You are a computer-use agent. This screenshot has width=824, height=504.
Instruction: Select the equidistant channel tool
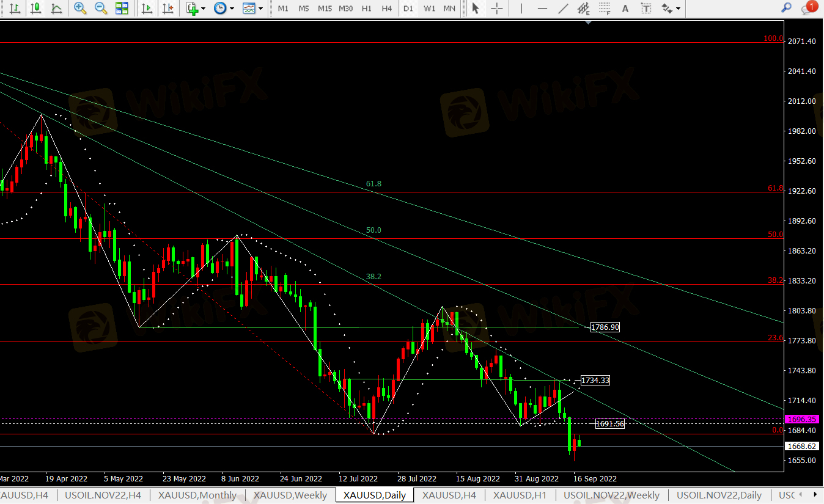click(583, 9)
